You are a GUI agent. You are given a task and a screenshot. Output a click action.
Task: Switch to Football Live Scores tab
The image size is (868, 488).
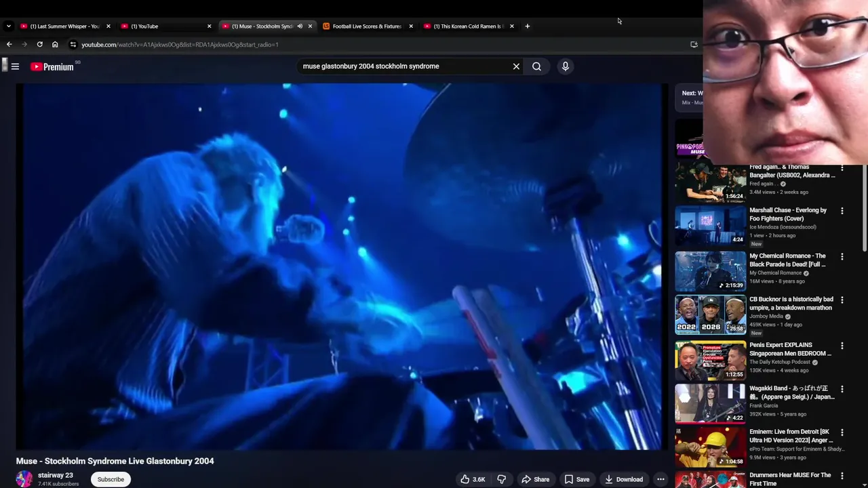(x=368, y=26)
